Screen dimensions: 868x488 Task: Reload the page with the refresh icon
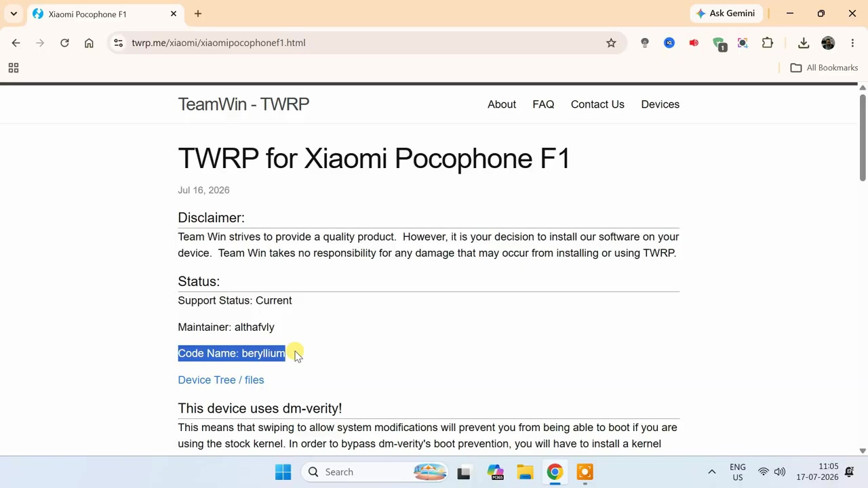click(x=64, y=43)
